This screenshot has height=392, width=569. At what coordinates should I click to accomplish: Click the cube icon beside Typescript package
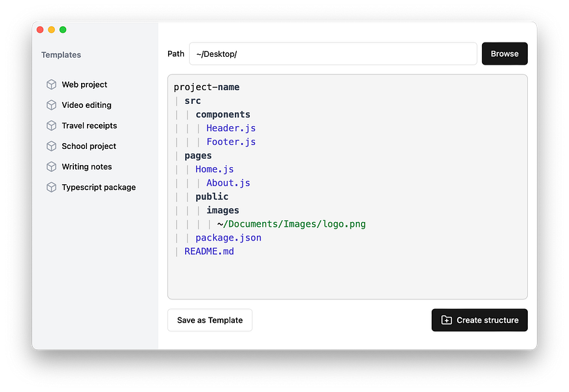51,188
